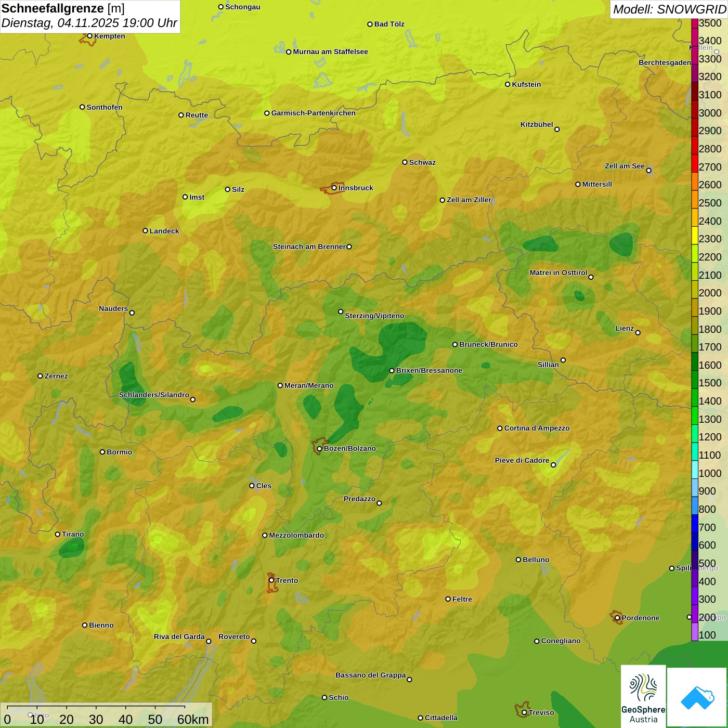Click the Steinach am Brenner label
The height and width of the screenshot is (728, 728).
pyautogui.click(x=309, y=246)
